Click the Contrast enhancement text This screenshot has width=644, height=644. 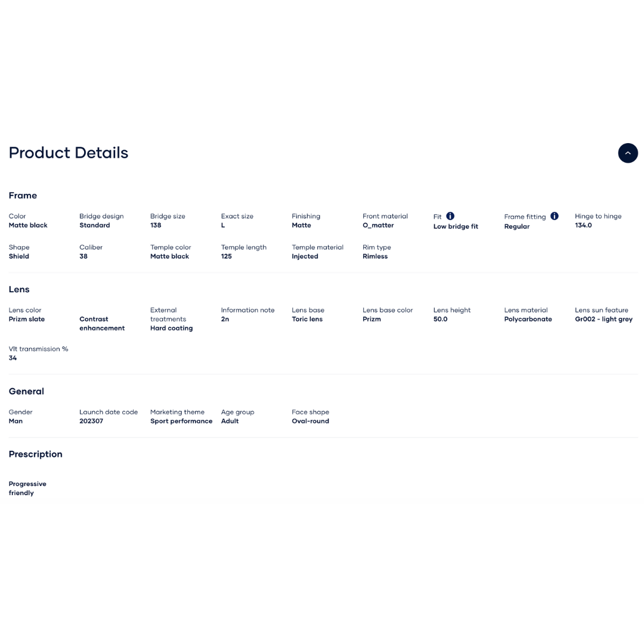[102, 324]
